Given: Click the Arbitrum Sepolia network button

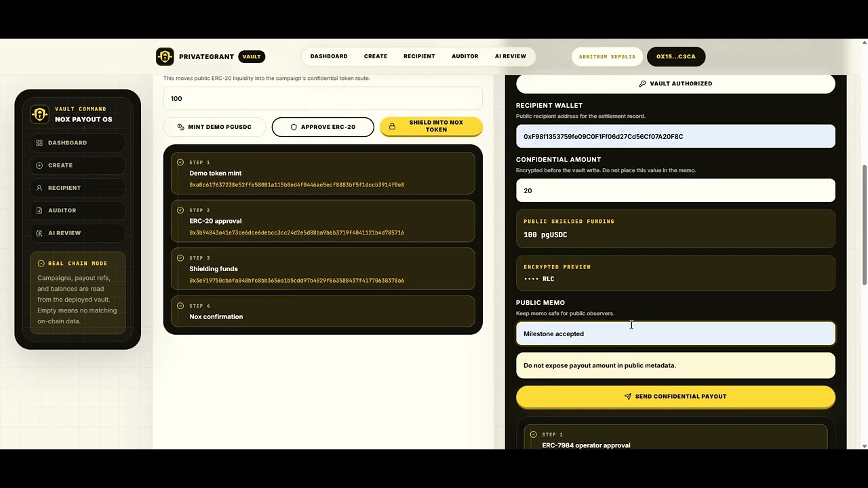Looking at the screenshot, I should pos(607,57).
